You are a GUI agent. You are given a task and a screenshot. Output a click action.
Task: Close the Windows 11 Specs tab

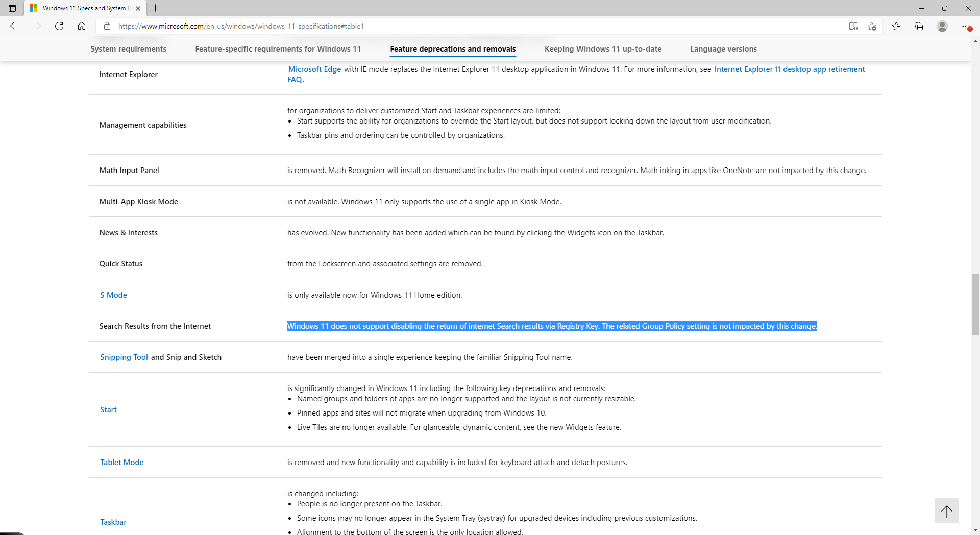[x=138, y=8]
